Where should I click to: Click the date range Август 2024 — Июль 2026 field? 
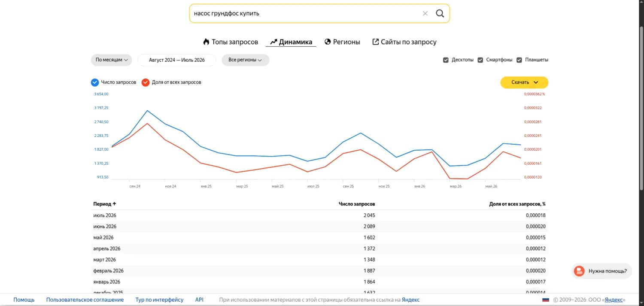177,60
